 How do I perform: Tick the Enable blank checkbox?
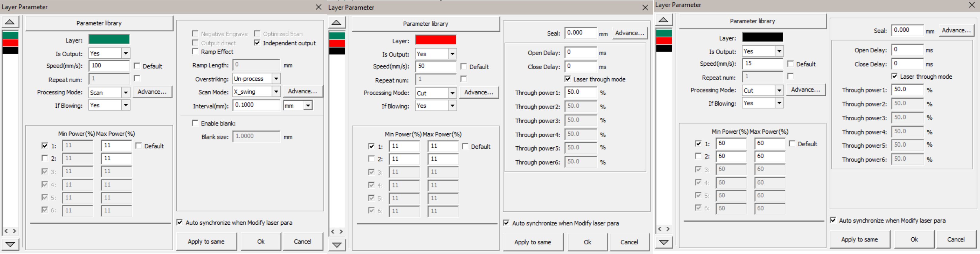point(195,123)
